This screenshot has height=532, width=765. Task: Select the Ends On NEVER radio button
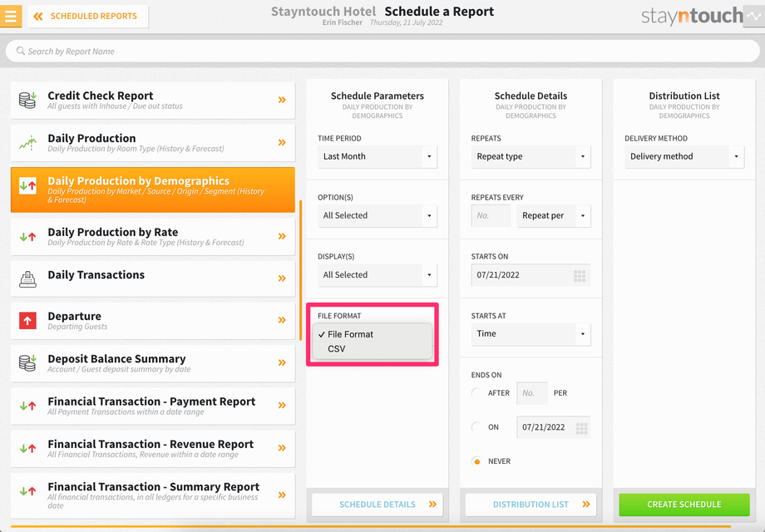(476, 461)
